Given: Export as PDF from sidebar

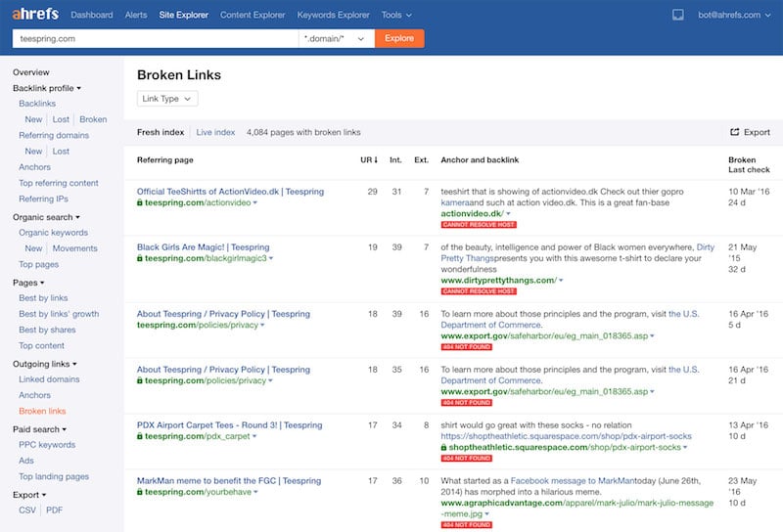Looking at the screenshot, I should pos(55,510).
